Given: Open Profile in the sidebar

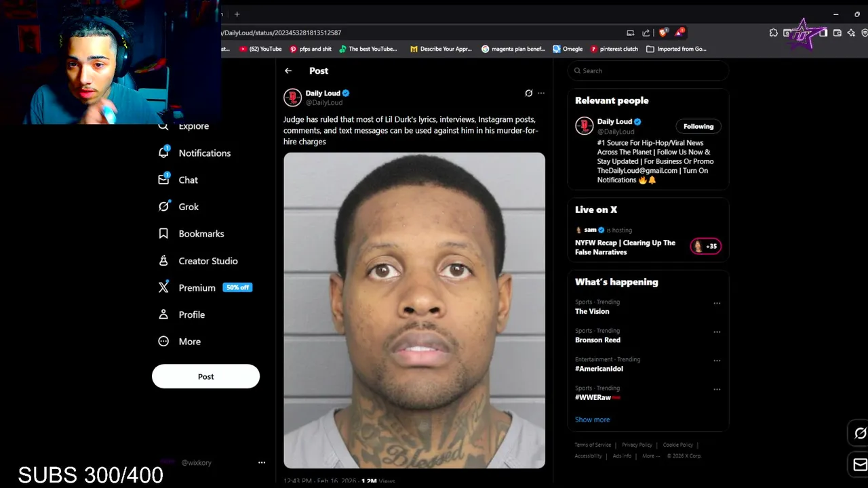Looking at the screenshot, I should tap(191, 314).
